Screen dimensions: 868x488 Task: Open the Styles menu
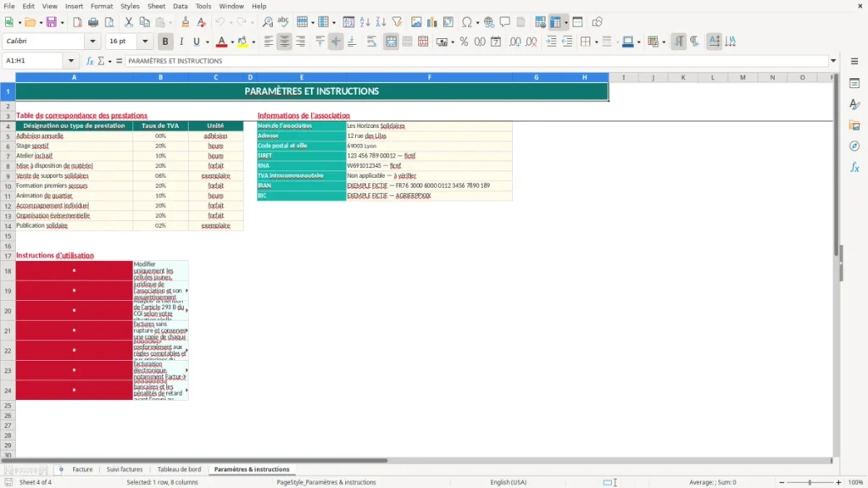tap(130, 6)
